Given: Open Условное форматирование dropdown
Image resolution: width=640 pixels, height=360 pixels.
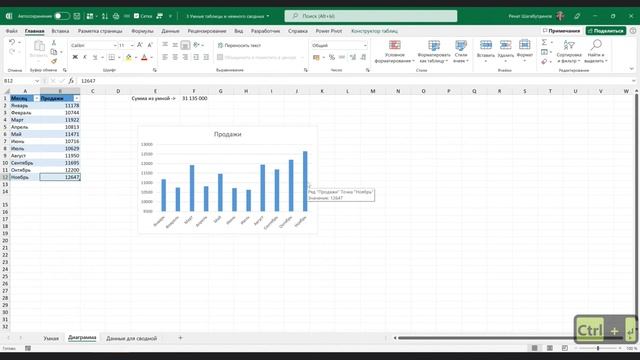Looking at the screenshot, I should [394, 52].
